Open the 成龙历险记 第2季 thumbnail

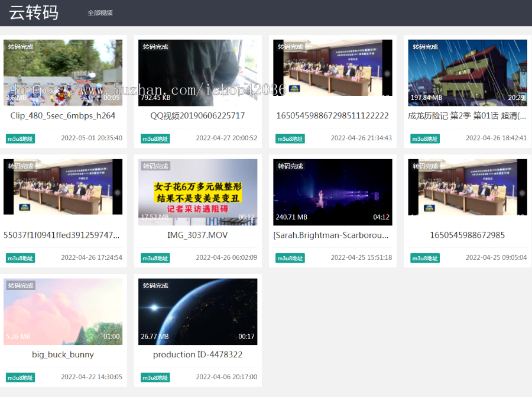468,73
